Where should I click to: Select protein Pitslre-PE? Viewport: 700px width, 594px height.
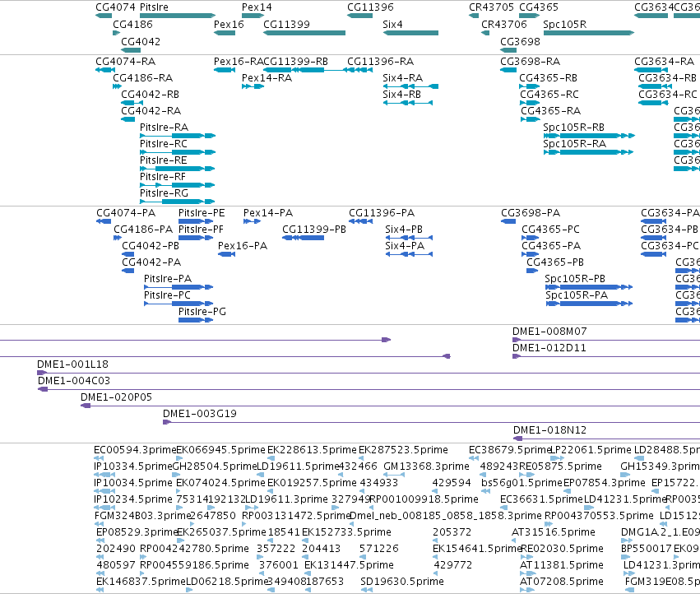[202, 212]
